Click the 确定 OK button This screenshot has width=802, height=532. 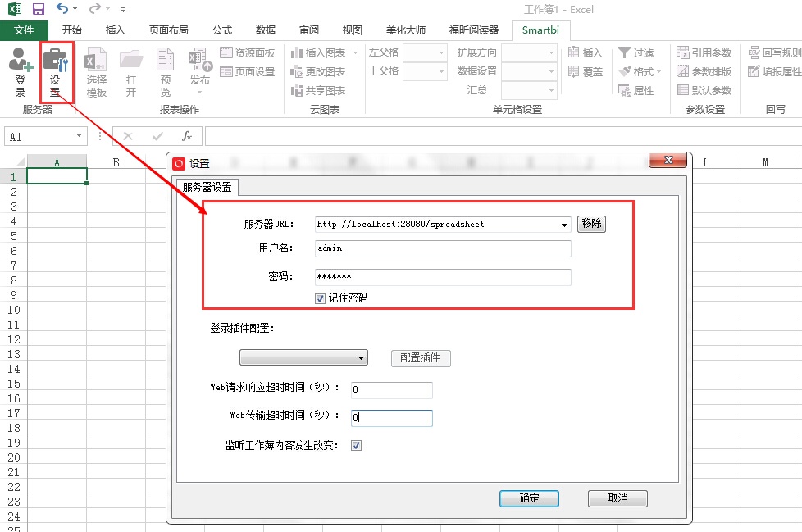529,498
